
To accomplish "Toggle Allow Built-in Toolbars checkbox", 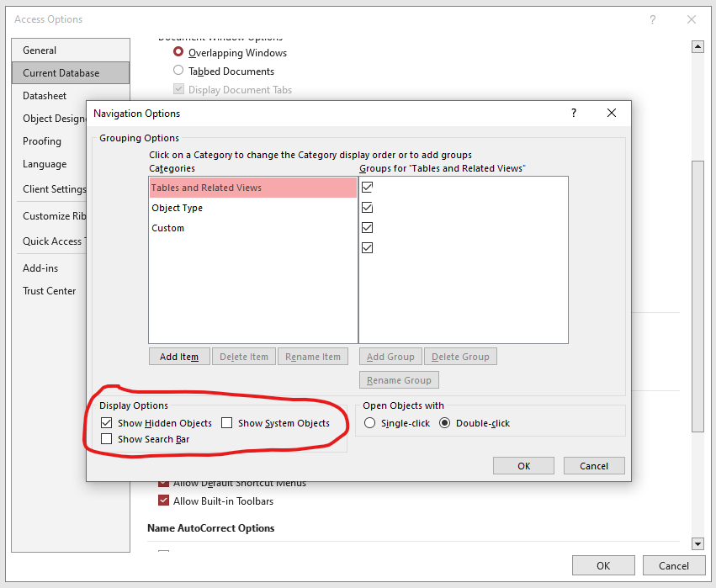I will (x=163, y=501).
